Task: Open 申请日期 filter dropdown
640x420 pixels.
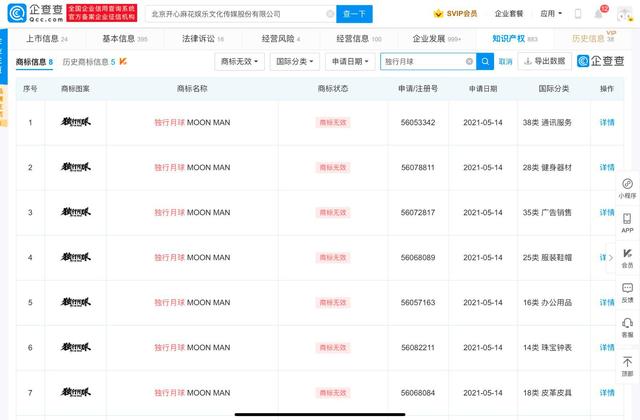Action: 350,62
